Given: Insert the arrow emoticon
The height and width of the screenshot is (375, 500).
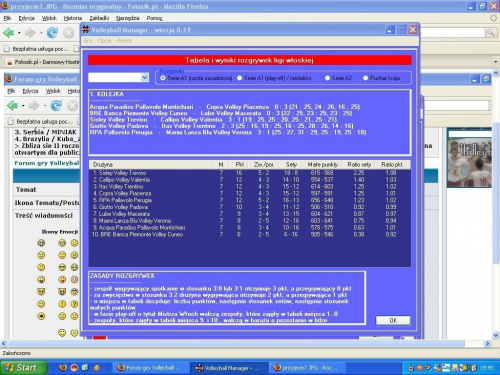Looking at the screenshot, I should (x=41, y=316).
